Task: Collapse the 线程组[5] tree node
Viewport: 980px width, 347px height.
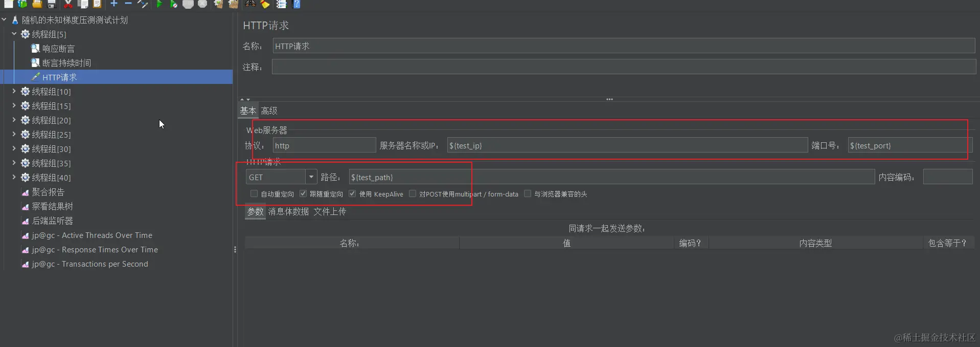Action: pyautogui.click(x=14, y=34)
